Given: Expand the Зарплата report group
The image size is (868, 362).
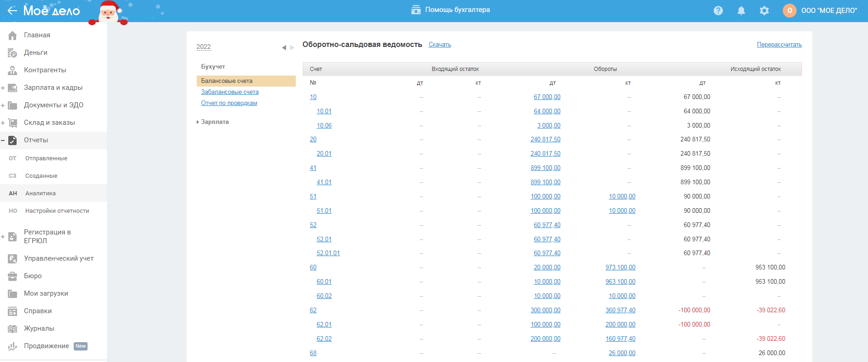Looking at the screenshot, I should pos(214,122).
